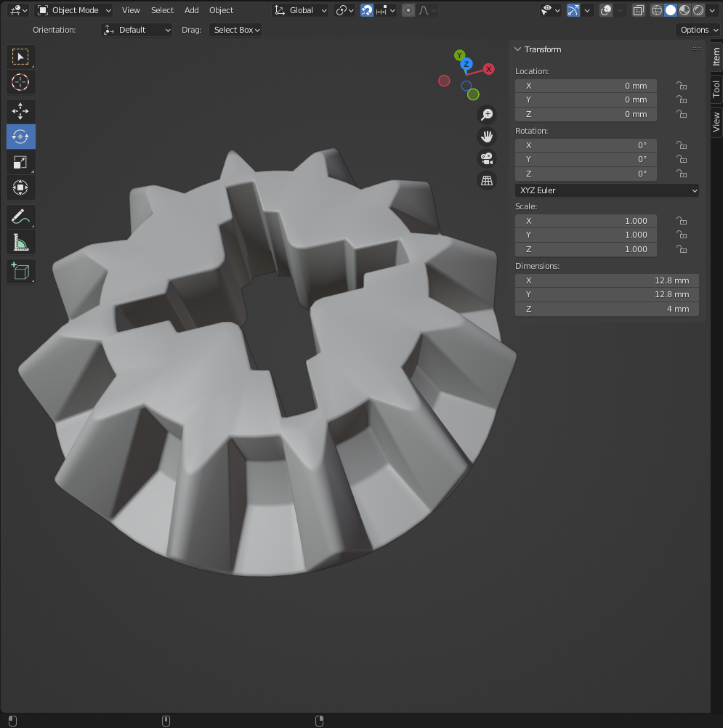Click the green Y axis gizmo
The width and height of the screenshot is (723, 728).
click(459, 55)
